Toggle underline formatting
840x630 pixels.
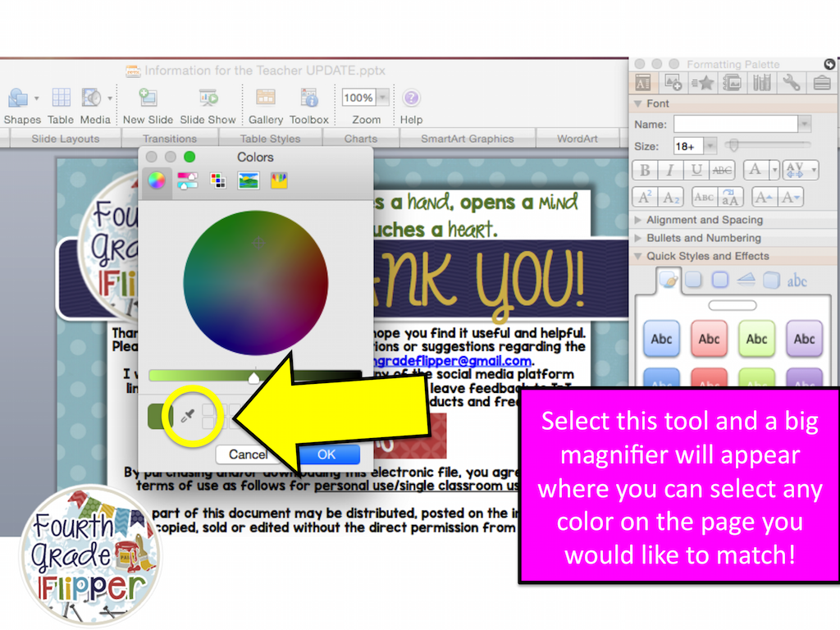point(694,171)
